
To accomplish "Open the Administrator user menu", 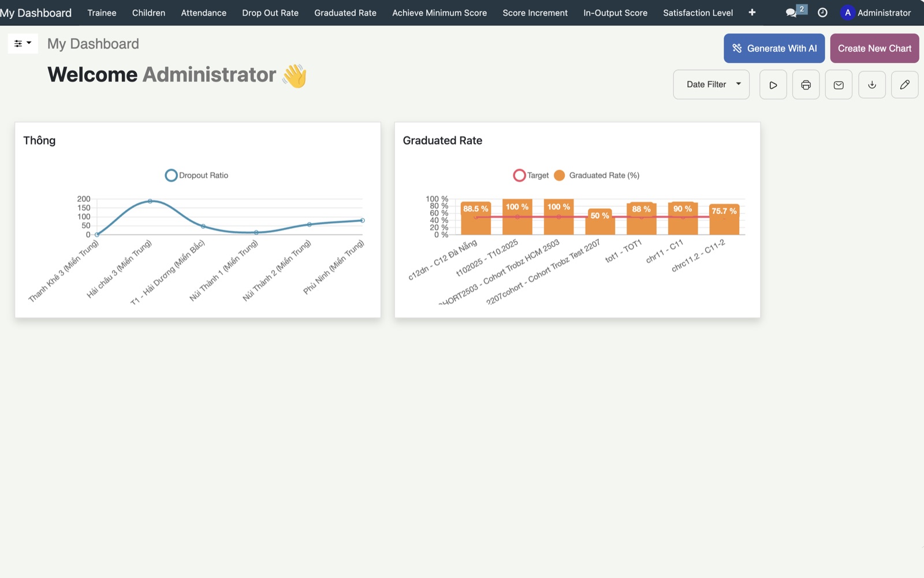I will point(876,13).
